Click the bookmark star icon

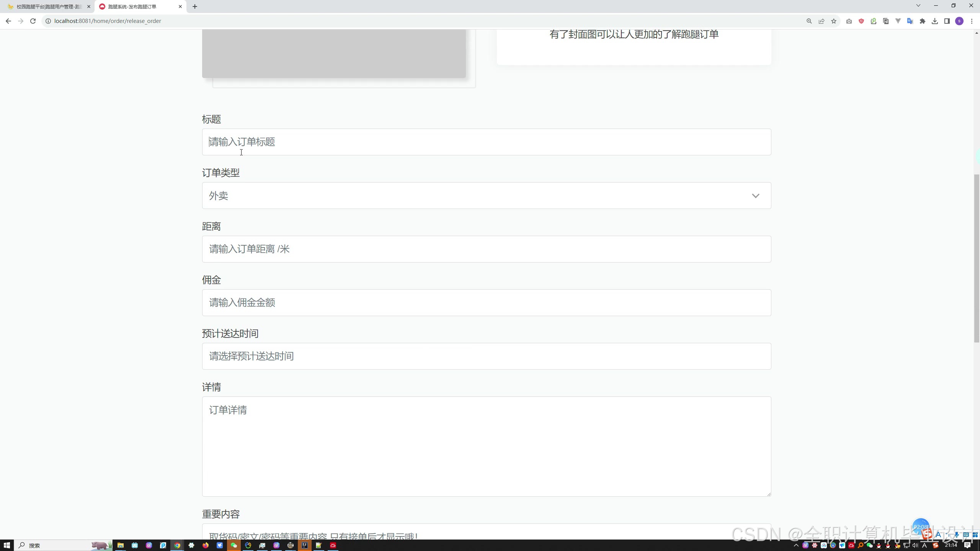(834, 21)
